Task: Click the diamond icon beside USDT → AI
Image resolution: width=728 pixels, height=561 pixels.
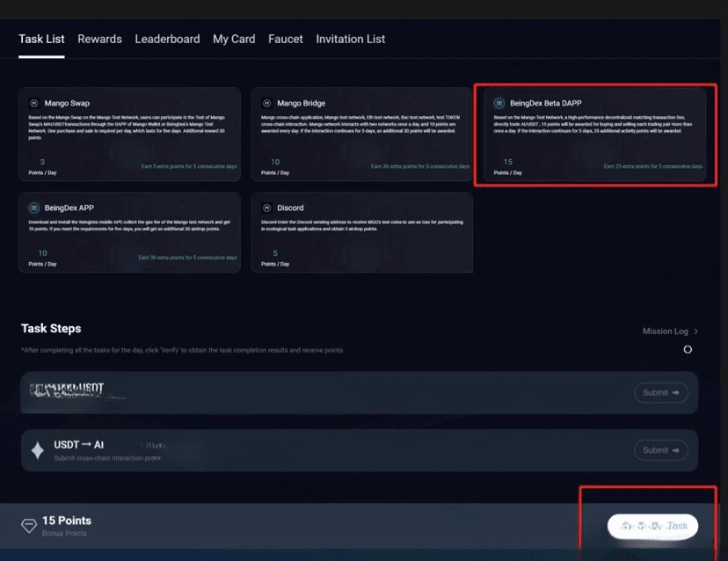Action: pos(38,450)
